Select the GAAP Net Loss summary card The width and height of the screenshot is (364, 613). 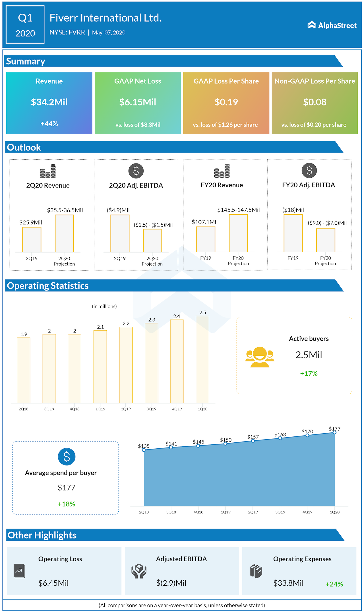[138, 103]
